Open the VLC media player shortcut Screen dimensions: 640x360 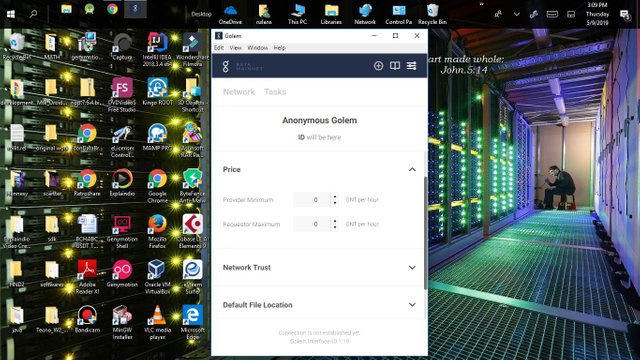coord(157,322)
